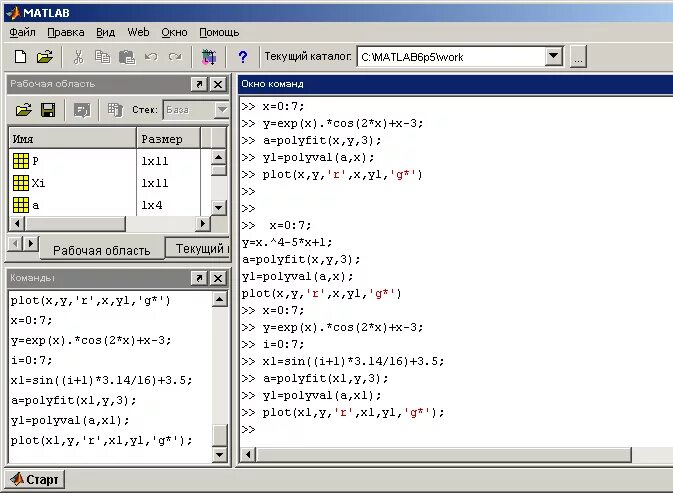The height and width of the screenshot is (493, 673).
Task: Launch Simulink via its toolbar icon
Action: [209, 56]
